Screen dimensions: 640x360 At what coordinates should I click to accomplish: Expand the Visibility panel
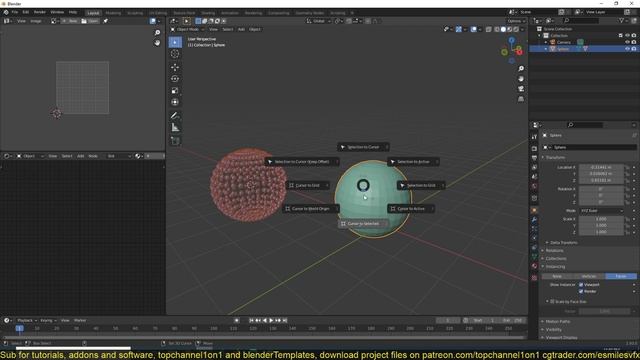pos(553,330)
